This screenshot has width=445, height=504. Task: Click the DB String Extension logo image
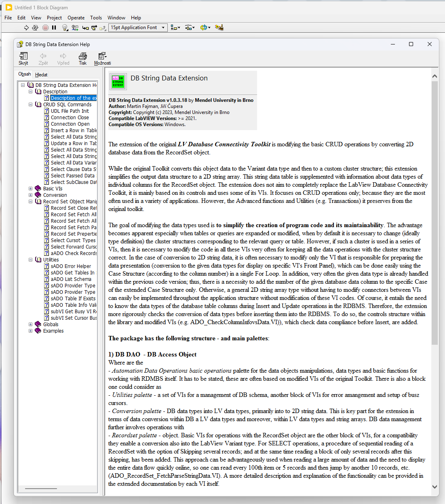tap(118, 82)
